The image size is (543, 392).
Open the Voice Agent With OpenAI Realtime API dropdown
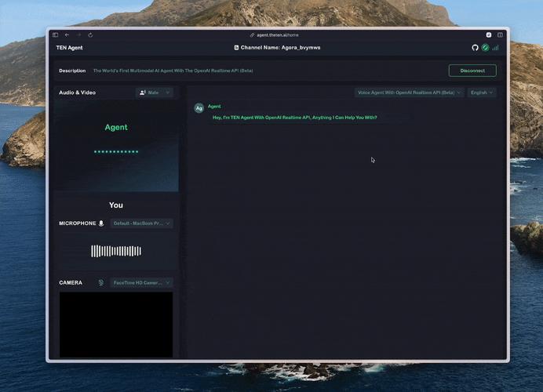pyautogui.click(x=409, y=93)
